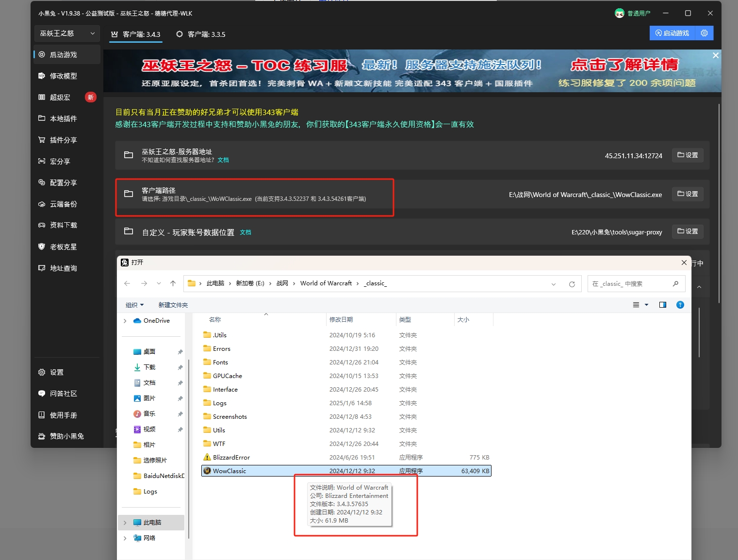
Task: Select the WowClassic application file
Action: [x=346, y=471]
